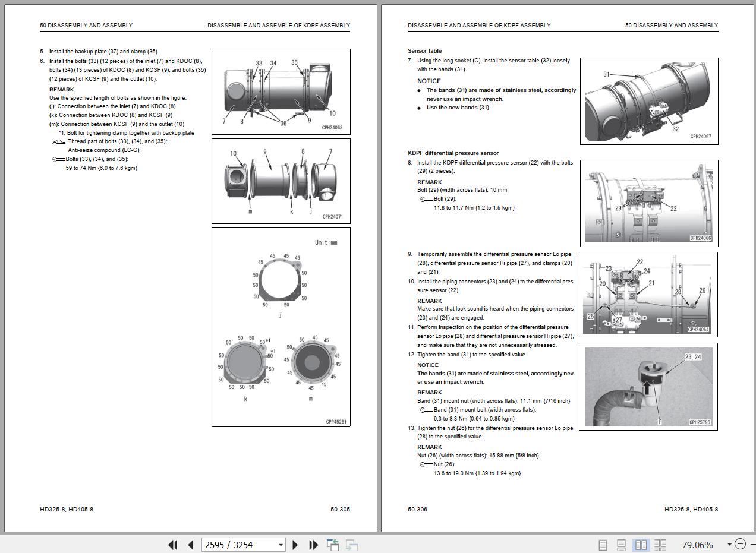Go to the first page
Image resolution: width=756 pixels, height=553 pixels.
(x=173, y=545)
